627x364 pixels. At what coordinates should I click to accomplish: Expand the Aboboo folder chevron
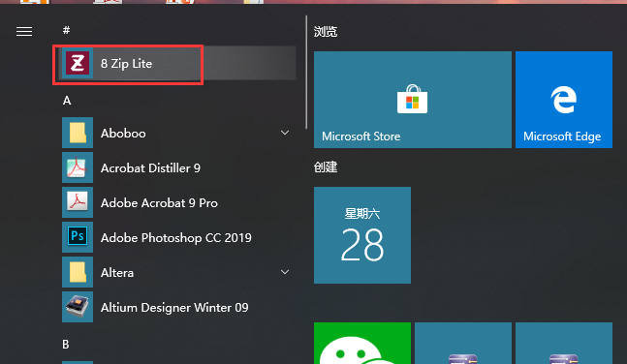285,133
